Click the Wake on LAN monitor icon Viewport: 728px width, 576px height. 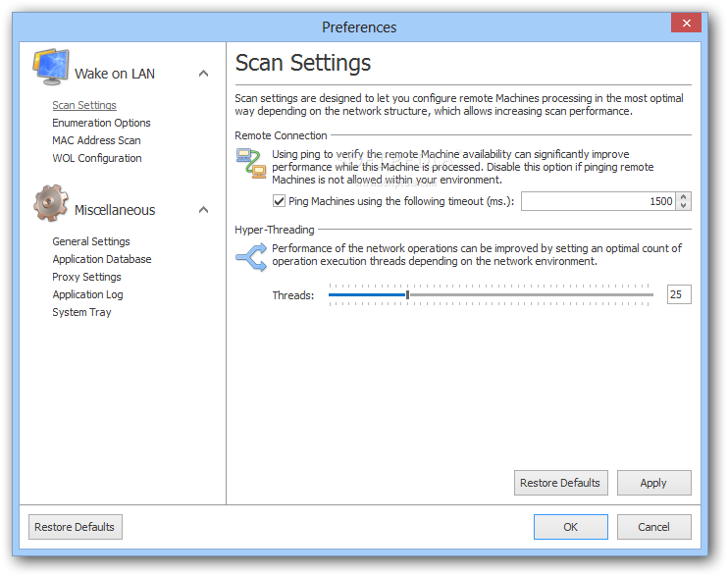(x=51, y=67)
